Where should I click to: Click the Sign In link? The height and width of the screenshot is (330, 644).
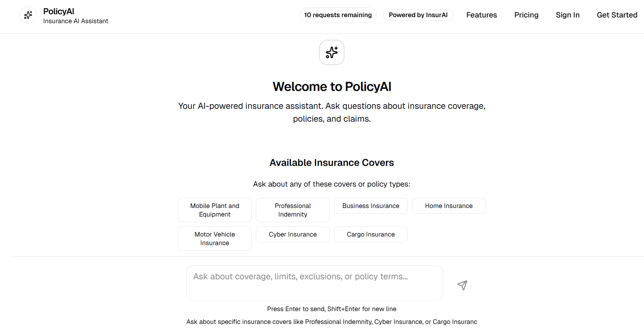[567, 15]
